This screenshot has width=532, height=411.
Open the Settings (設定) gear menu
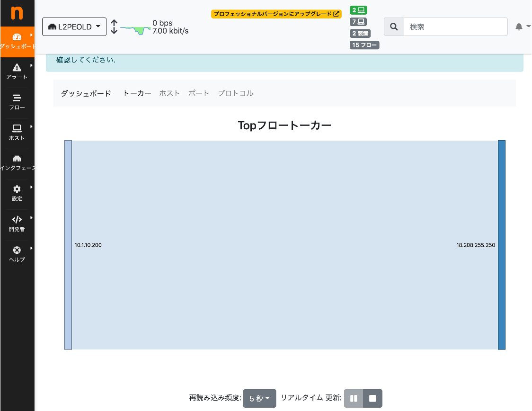(x=17, y=194)
